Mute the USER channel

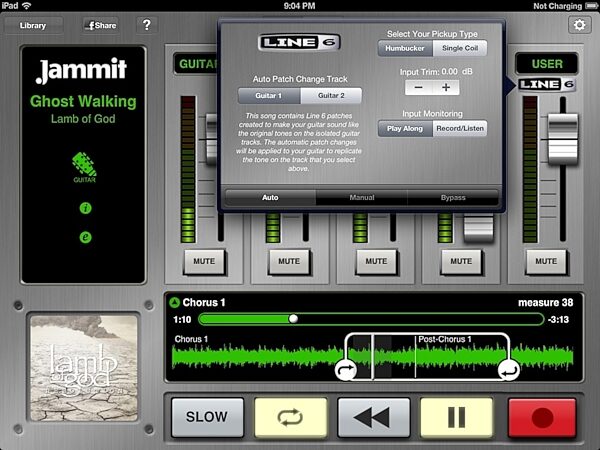click(x=546, y=261)
